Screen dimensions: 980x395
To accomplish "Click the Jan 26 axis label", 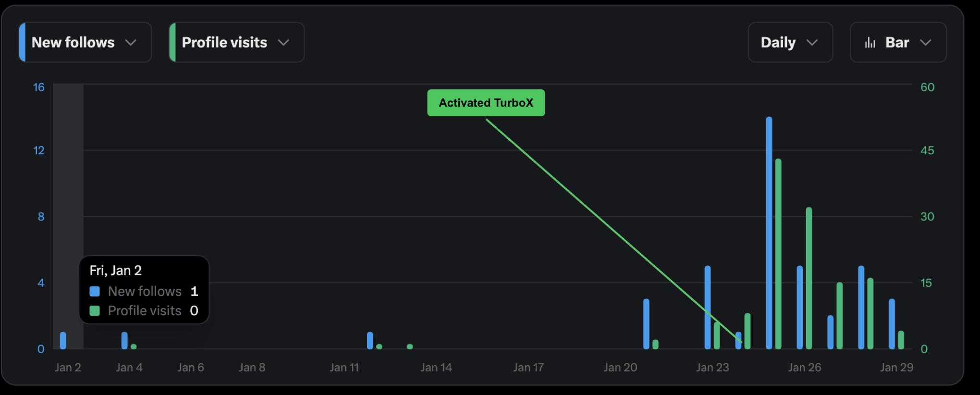I will pos(805,368).
